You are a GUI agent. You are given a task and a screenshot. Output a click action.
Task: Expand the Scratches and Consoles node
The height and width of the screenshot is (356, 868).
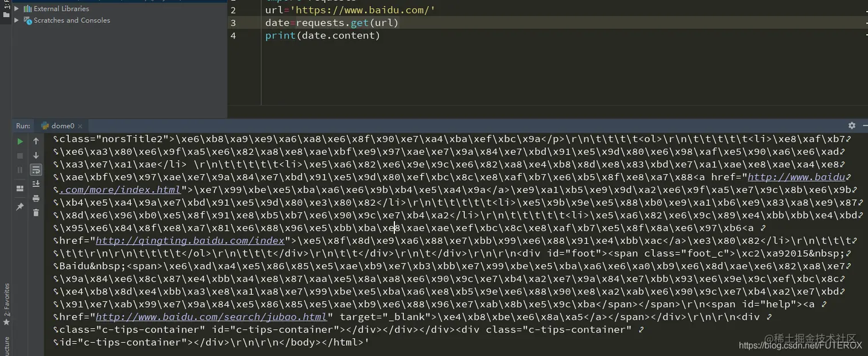[17, 20]
